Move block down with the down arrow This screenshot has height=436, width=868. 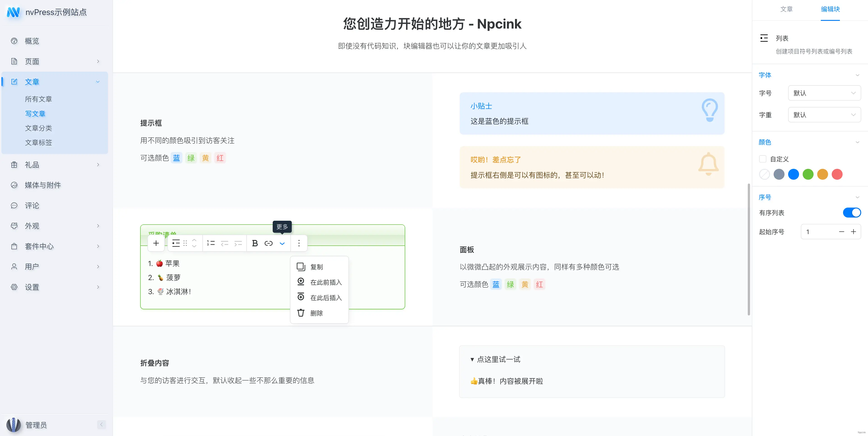pos(194,247)
